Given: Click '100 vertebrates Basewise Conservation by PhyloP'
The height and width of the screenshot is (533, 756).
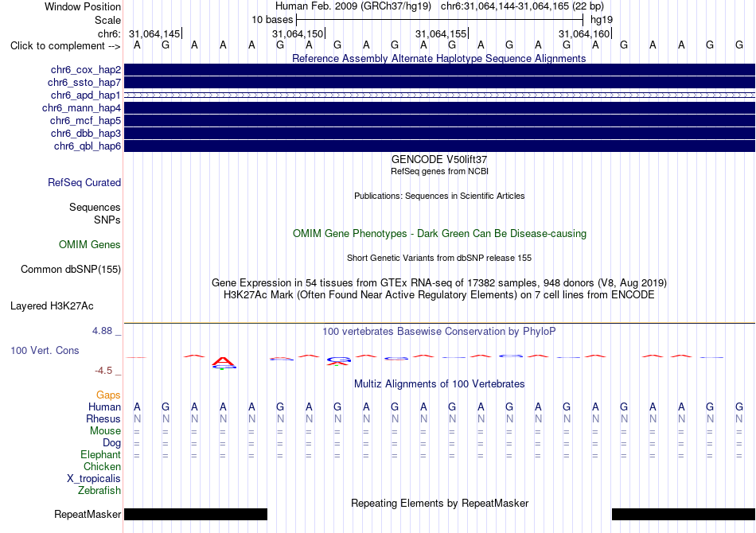Looking at the screenshot, I should [x=439, y=332].
